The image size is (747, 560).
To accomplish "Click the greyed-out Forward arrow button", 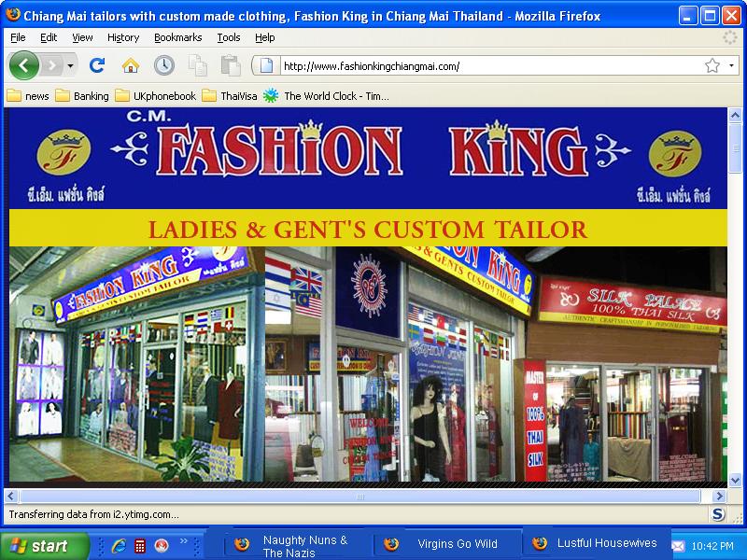I will 52,65.
